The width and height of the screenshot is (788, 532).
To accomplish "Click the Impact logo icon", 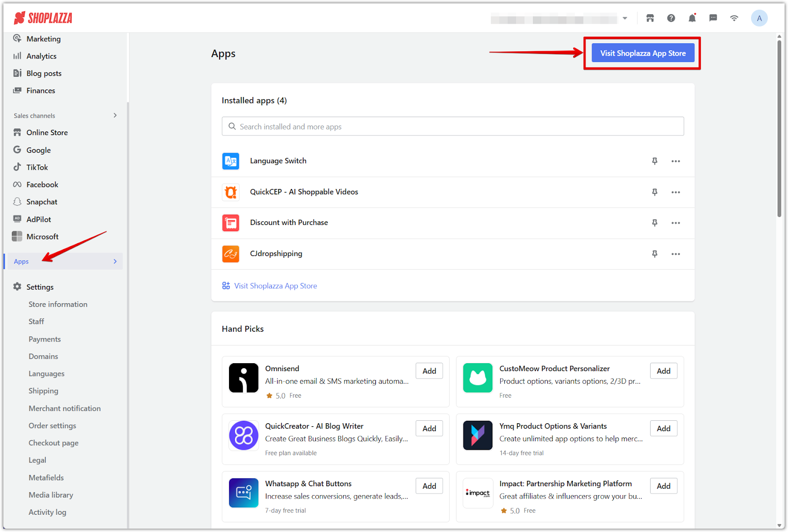I will click(478, 493).
